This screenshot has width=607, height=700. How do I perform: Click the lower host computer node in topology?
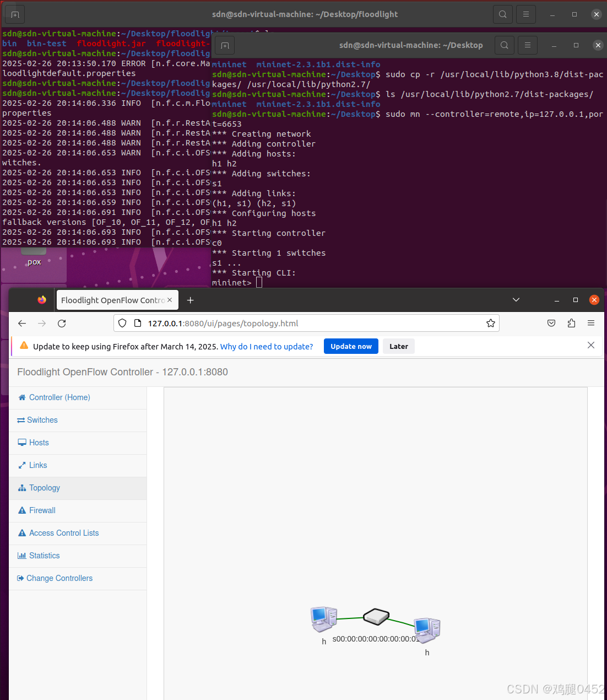click(x=427, y=631)
